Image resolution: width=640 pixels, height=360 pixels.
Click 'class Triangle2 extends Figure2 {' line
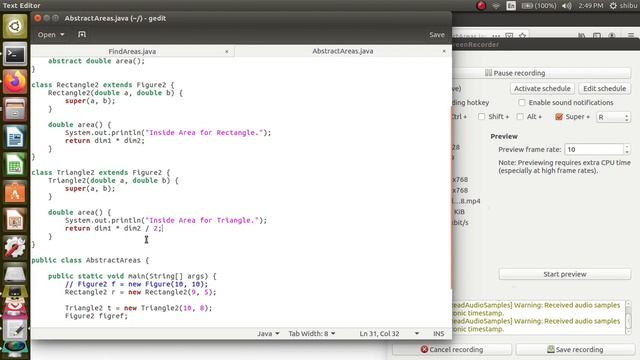[101, 173]
